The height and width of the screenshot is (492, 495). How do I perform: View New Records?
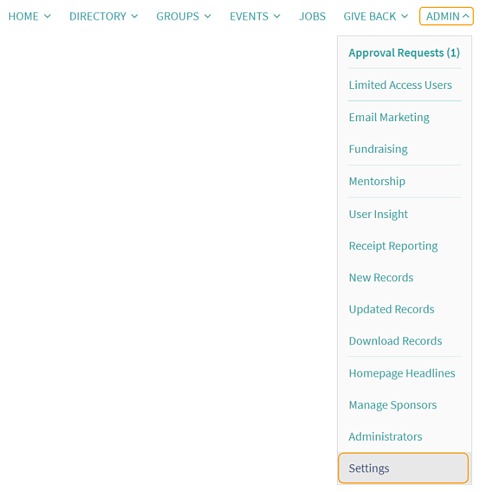tap(381, 278)
